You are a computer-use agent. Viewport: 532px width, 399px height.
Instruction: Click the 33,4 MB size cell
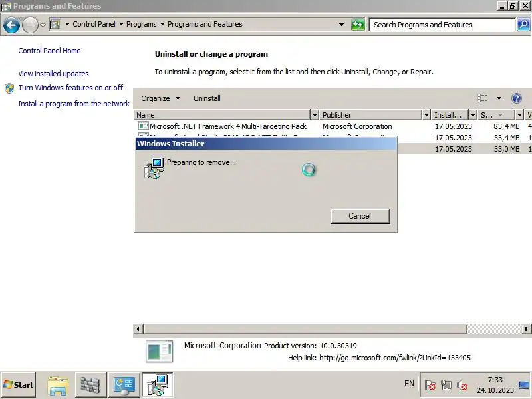coord(506,138)
